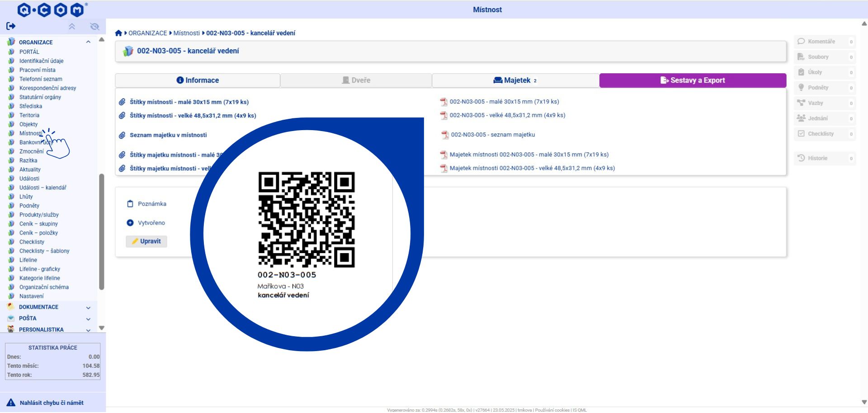Viewport: 868px width, 413px height.
Task: Open Organizační schéma in sidebar
Action: click(x=44, y=287)
